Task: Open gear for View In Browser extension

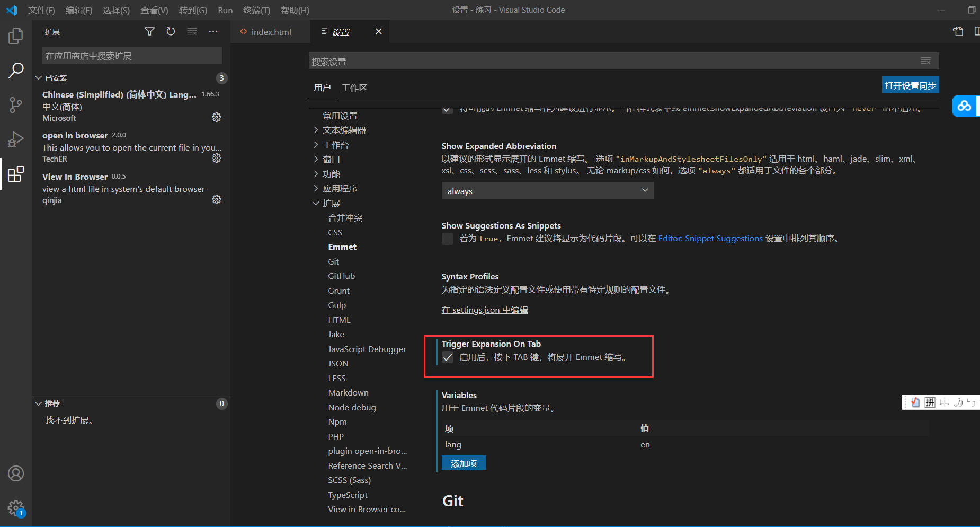Action: click(217, 199)
